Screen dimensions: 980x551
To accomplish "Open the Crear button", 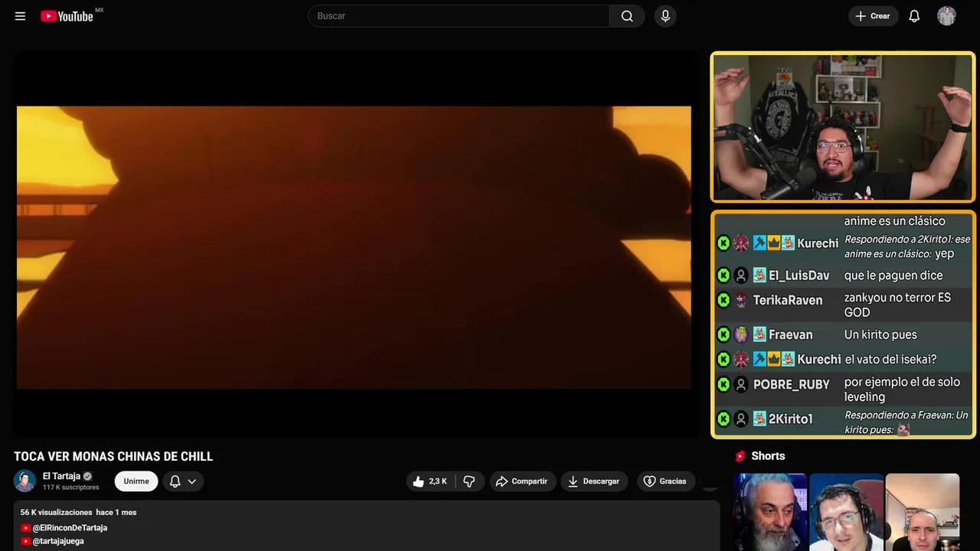I will coord(872,16).
